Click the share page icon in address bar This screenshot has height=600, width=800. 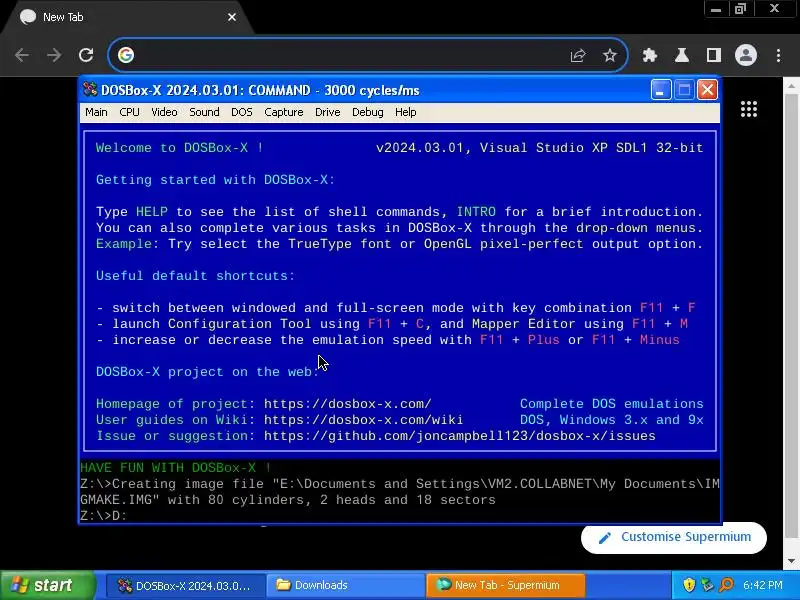click(578, 55)
